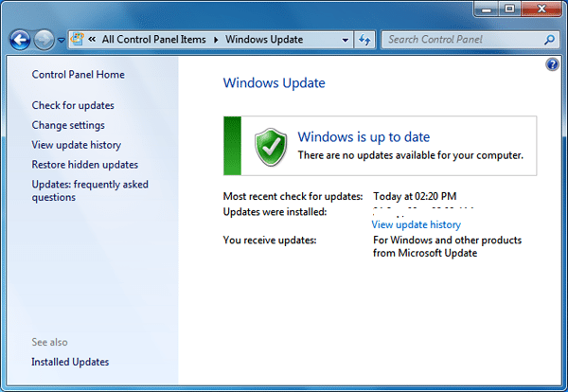Expand the double-chevron breadcrumb overflow
This screenshot has width=568, height=392.
[x=92, y=39]
